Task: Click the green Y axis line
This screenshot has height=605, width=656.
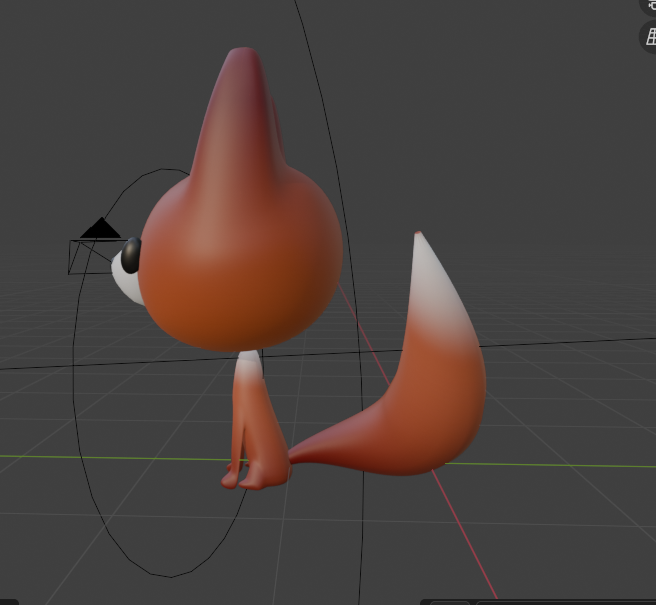Action: (x=100, y=457)
